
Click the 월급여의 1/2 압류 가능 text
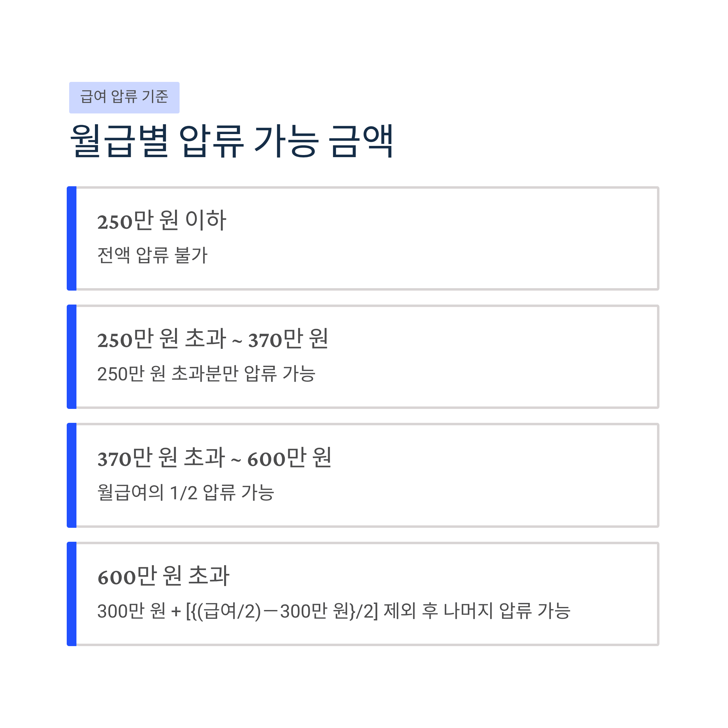(x=186, y=492)
